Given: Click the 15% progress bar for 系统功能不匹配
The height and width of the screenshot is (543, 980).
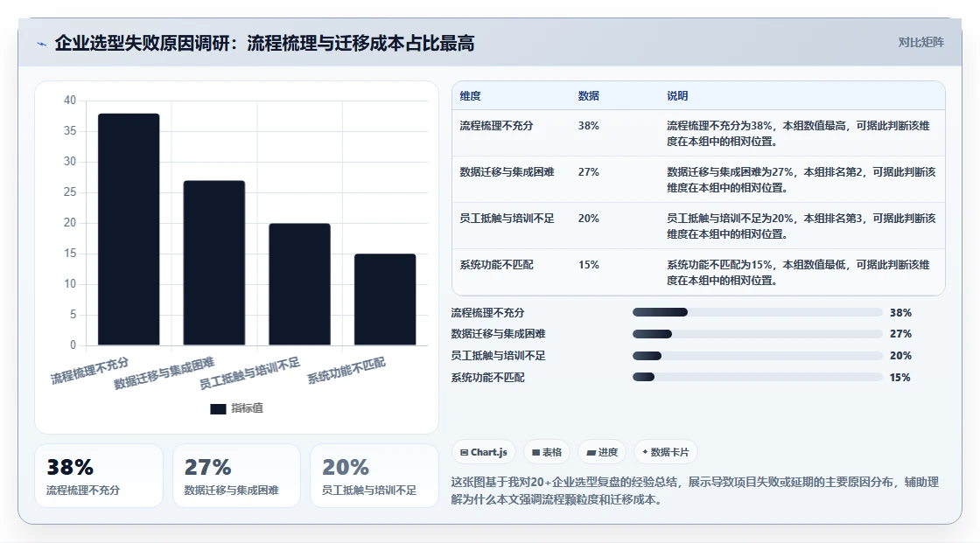Looking at the screenshot, I should pyautogui.click(x=757, y=377).
